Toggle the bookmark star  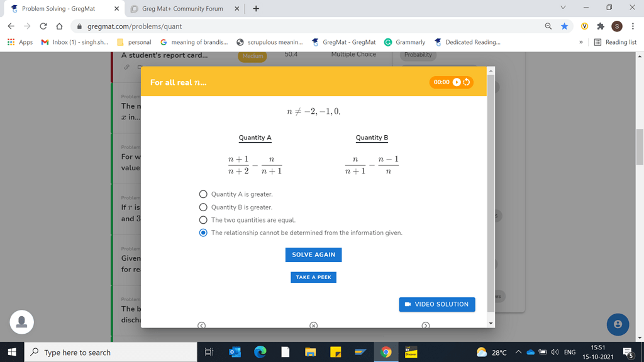coord(564,26)
